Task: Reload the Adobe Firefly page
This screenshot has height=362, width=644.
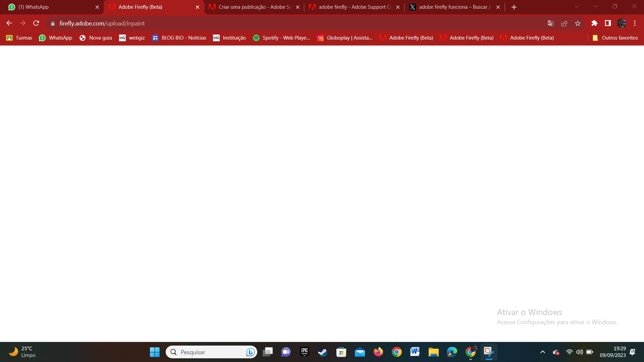Action: (36, 23)
